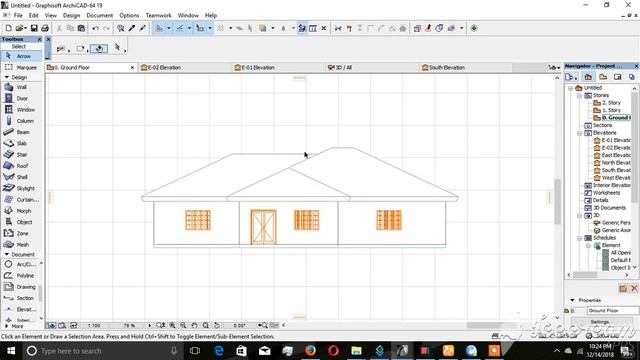Click the Inject Parameters syringe icon
The height and width of the screenshot is (360, 640).
[x=142, y=28]
